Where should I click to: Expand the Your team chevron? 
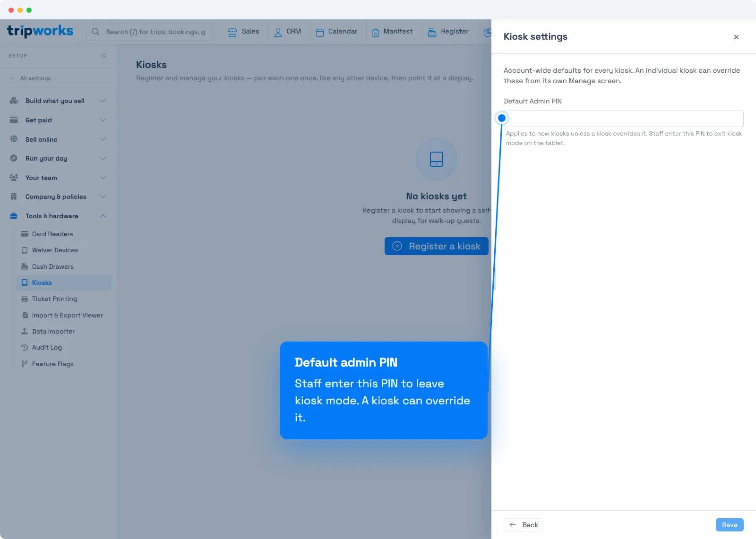[103, 178]
